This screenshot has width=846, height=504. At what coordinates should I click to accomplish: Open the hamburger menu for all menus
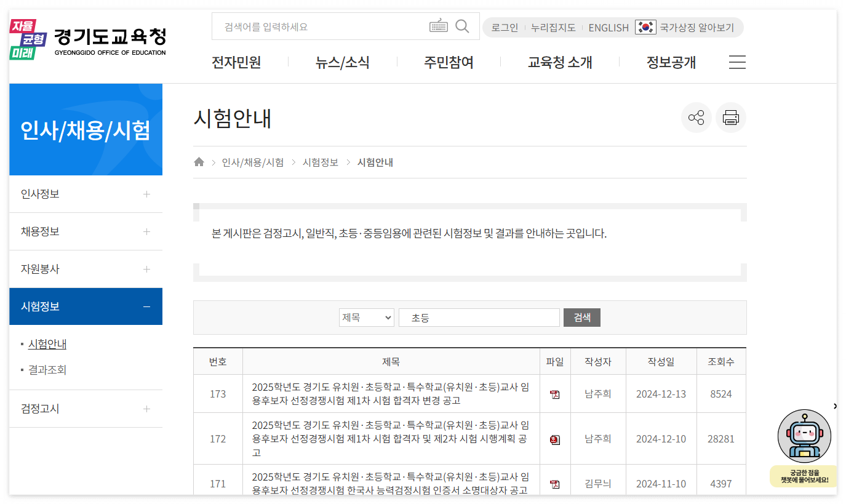coord(736,62)
